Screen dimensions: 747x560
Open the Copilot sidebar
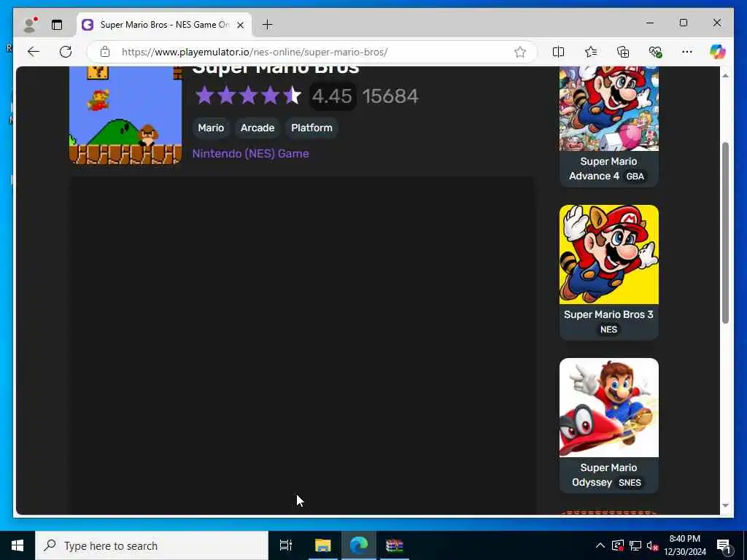click(718, 52)
